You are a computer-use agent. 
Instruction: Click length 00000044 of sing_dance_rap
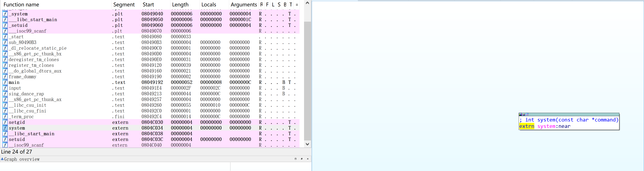click(181, 94)
